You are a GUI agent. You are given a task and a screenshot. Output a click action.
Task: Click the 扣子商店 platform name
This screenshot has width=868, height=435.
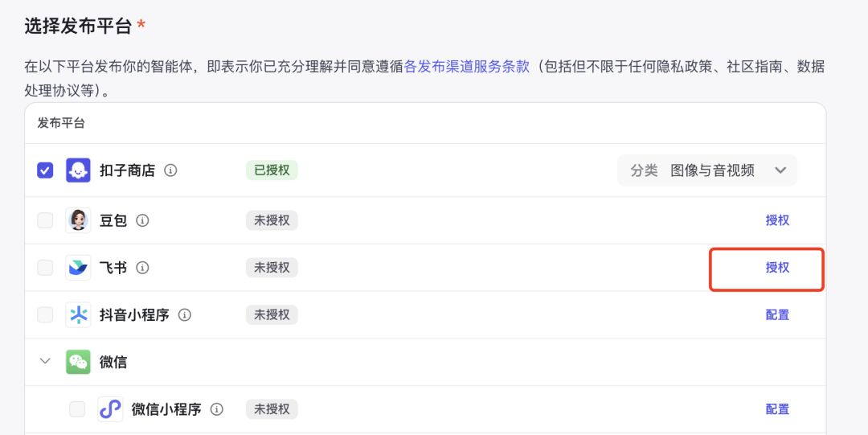pos(127,170)
